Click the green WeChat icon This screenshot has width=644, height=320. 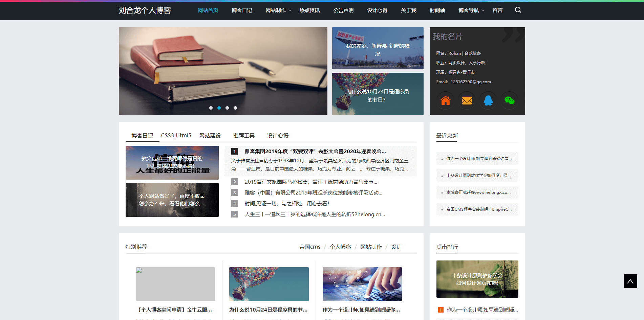pos(509,100)
